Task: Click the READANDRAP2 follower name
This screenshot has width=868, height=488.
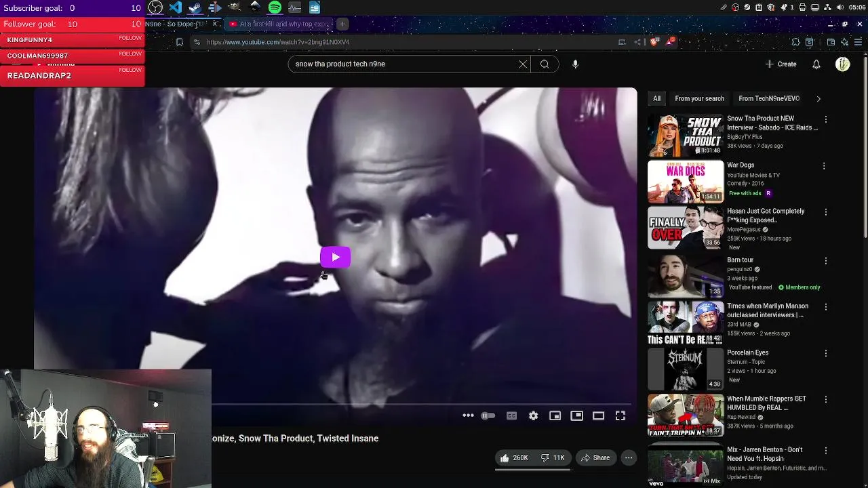Action: point(39,75)
